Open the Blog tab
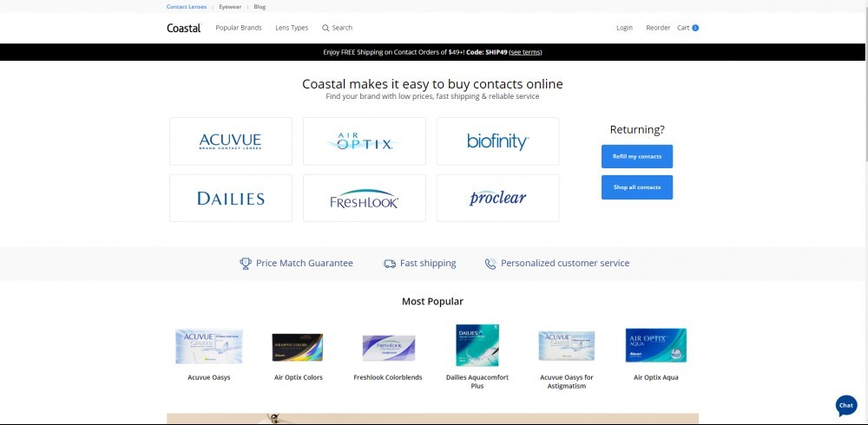The height and width of the screenshot is (425, 868). pos(260,7)
